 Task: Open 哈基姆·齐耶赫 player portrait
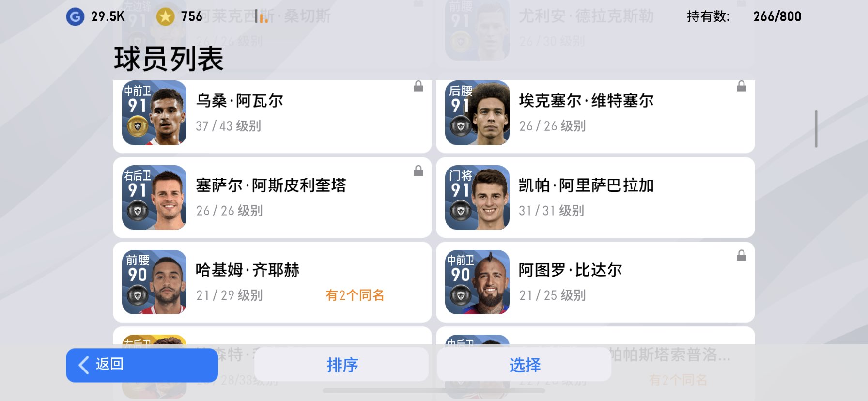[154, 282]
